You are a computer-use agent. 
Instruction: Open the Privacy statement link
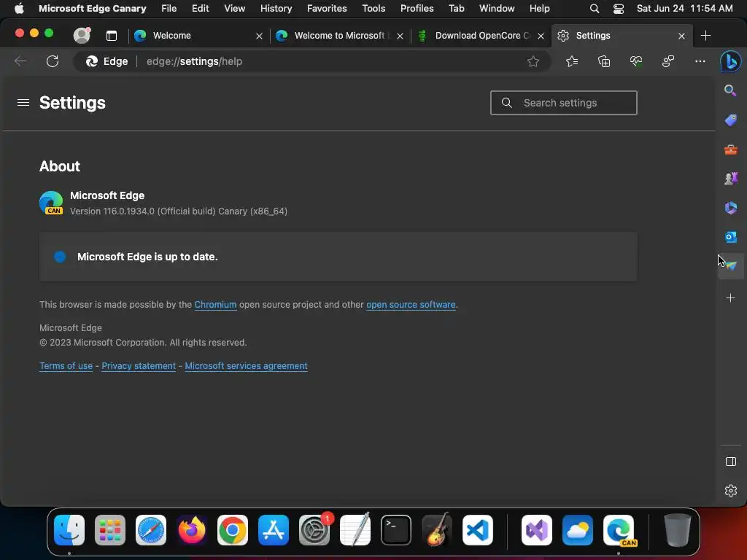point(139,366)
